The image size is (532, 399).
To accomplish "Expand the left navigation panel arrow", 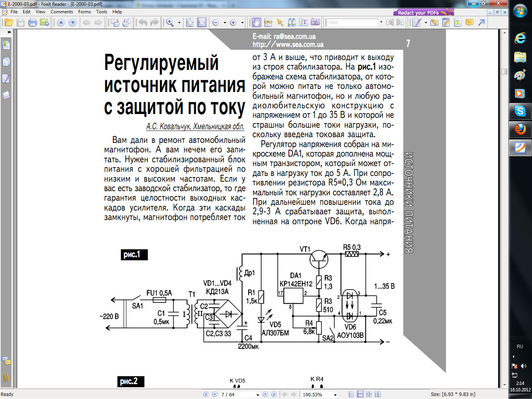I will pos(9,32).
